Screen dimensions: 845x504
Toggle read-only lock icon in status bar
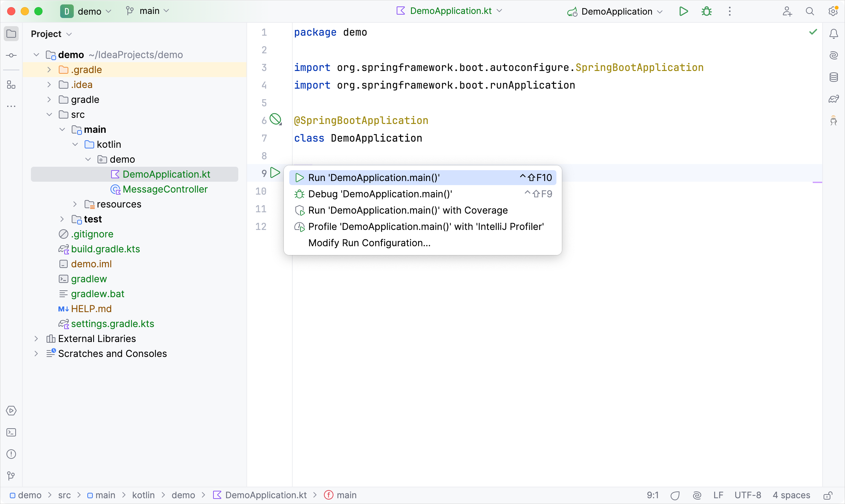[x=828, y=496]
